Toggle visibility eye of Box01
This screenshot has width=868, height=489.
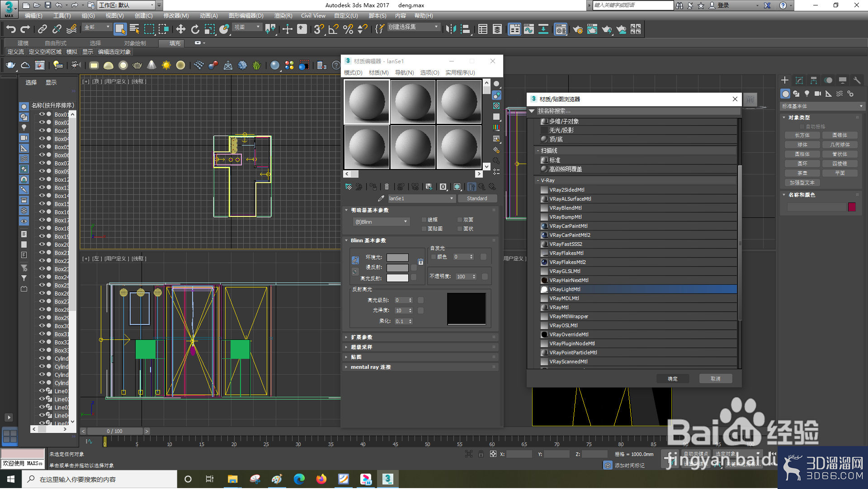coord(42,114)
